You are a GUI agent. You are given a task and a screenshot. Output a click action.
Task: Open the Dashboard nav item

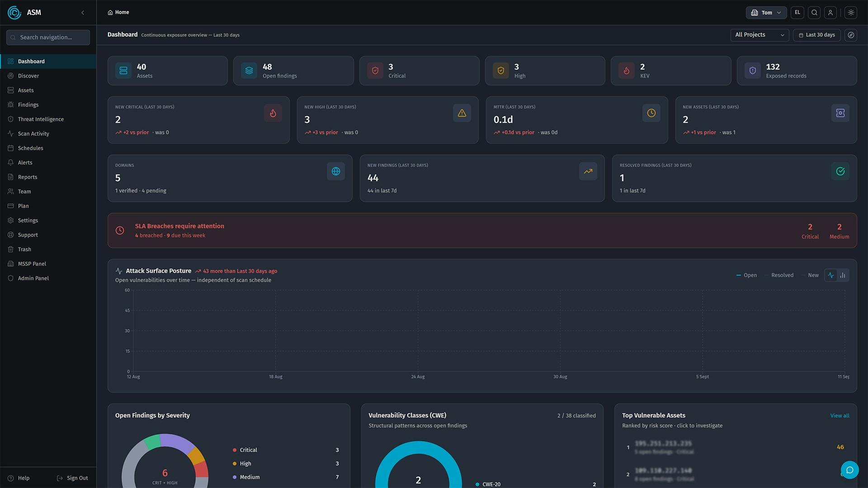click(x=48, y=61)
